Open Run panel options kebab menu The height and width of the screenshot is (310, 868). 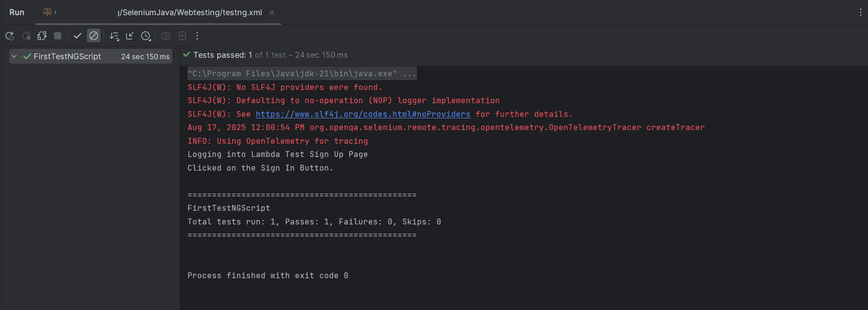860,12
